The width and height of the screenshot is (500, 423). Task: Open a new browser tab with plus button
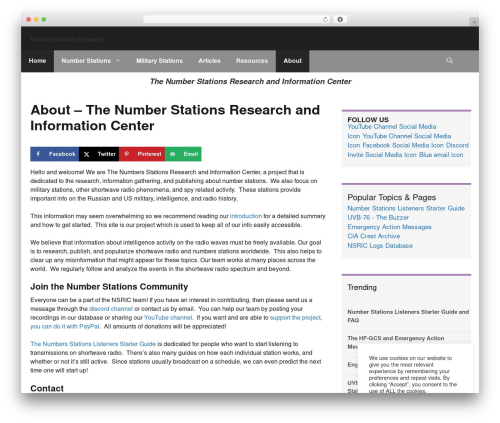pos(474,22)
